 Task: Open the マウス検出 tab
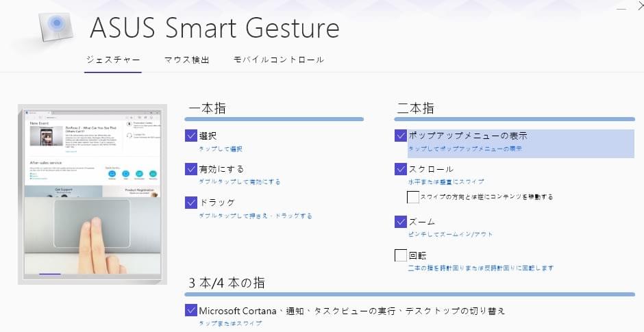click(187, 60)
